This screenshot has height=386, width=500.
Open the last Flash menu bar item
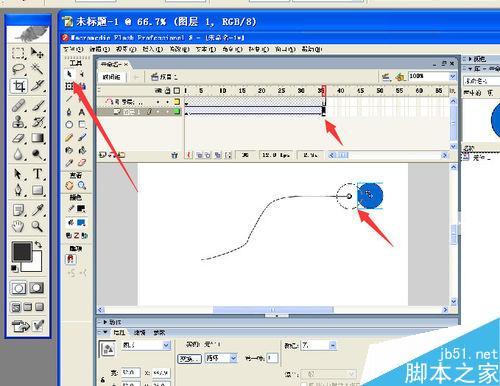click(312, 49)
